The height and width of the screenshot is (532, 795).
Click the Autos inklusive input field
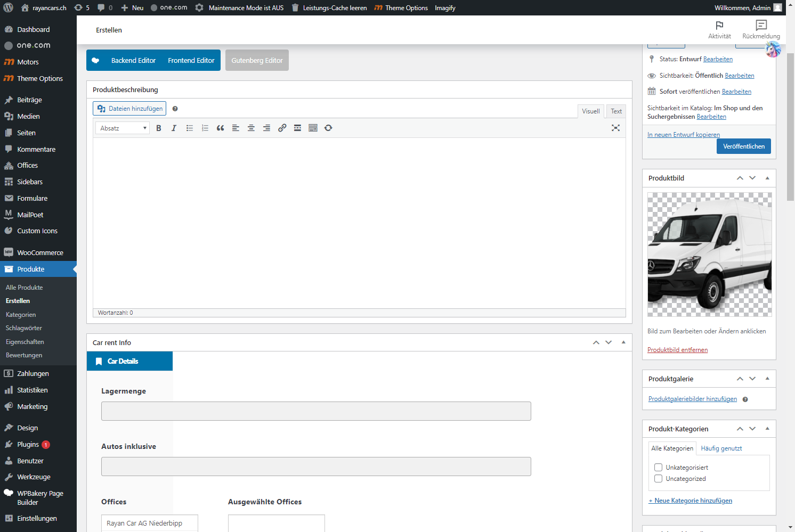316,466
